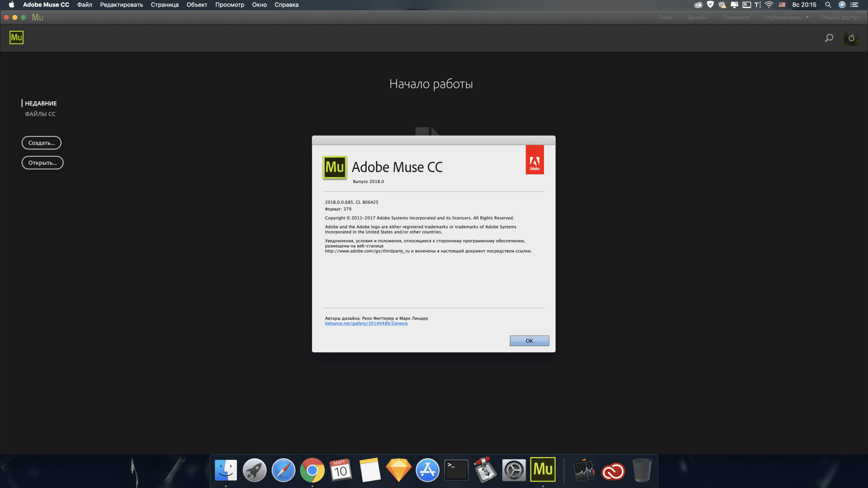
Task: Open the user profile avatar
Action: click(851, 38)
